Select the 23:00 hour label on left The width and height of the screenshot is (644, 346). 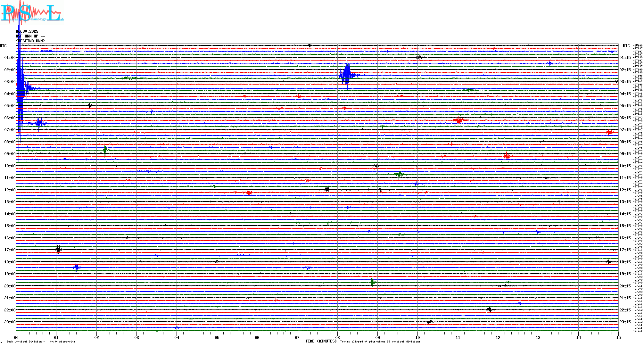(x=10, y=322)
